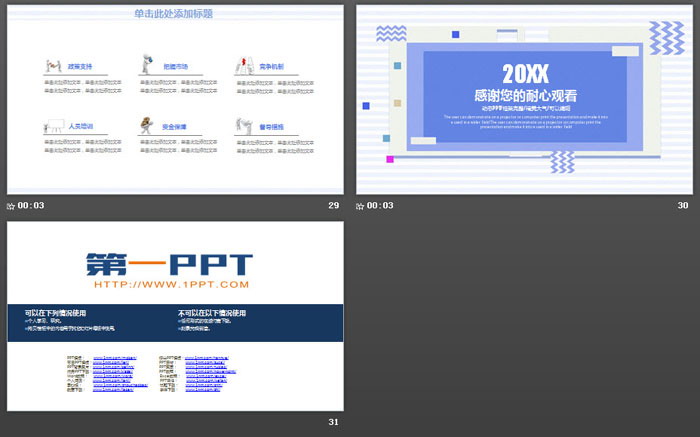The height and width of the screenshot is (437, 700).
Task: Click transition star icon under slide 29
Action: 11,206
